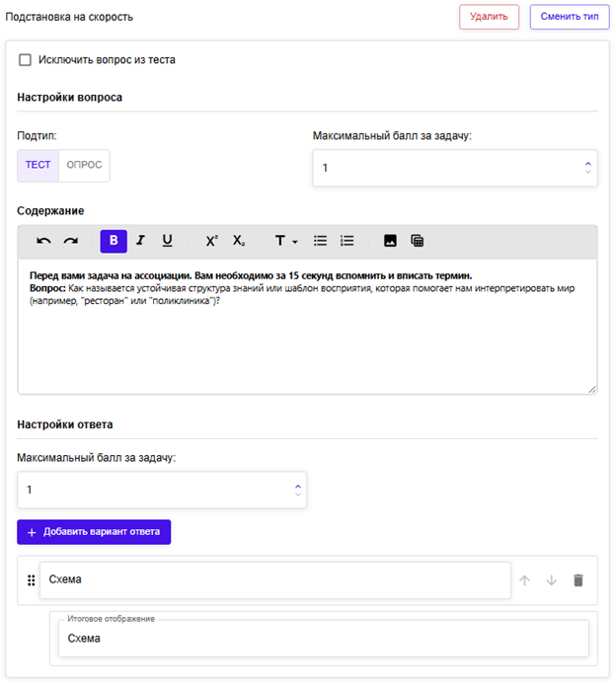
Task: Insert a bulleted list
Action: coord(320,241)
